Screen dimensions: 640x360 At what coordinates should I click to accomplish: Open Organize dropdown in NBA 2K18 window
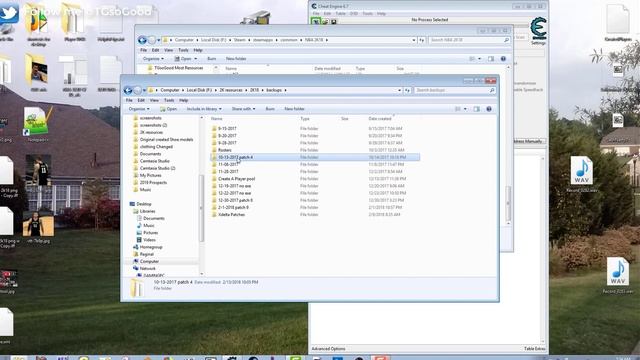(x=153, y=59)
